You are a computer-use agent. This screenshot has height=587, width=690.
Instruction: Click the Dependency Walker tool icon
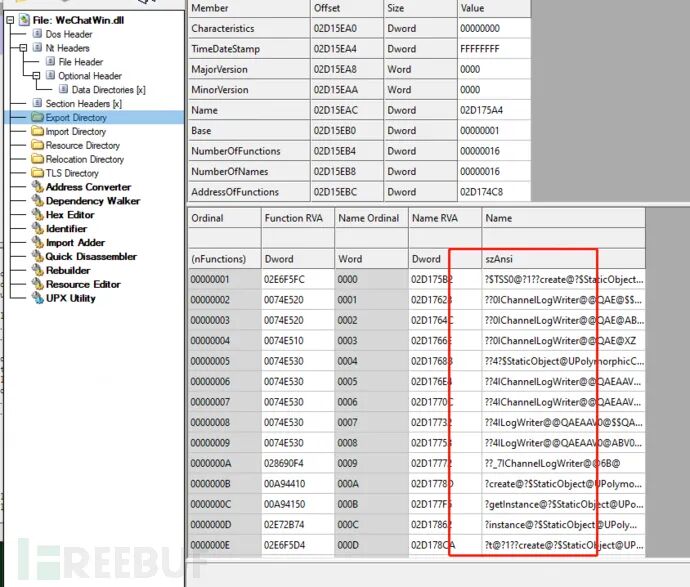(38, 201)
